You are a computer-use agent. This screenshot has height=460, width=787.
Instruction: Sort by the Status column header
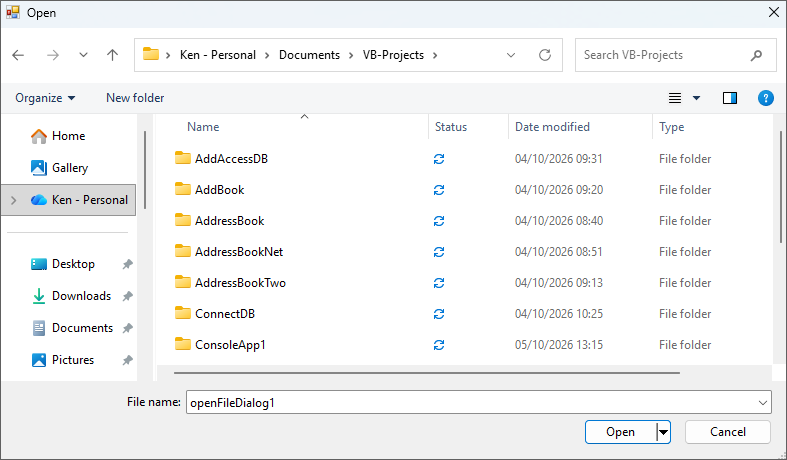click(x=451, y=127)
